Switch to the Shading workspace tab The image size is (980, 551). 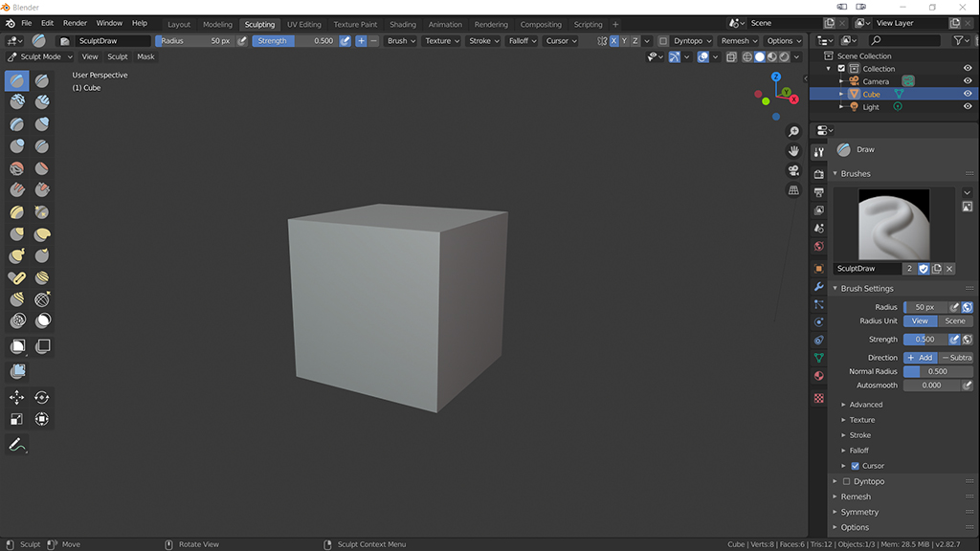coord(403,24)
